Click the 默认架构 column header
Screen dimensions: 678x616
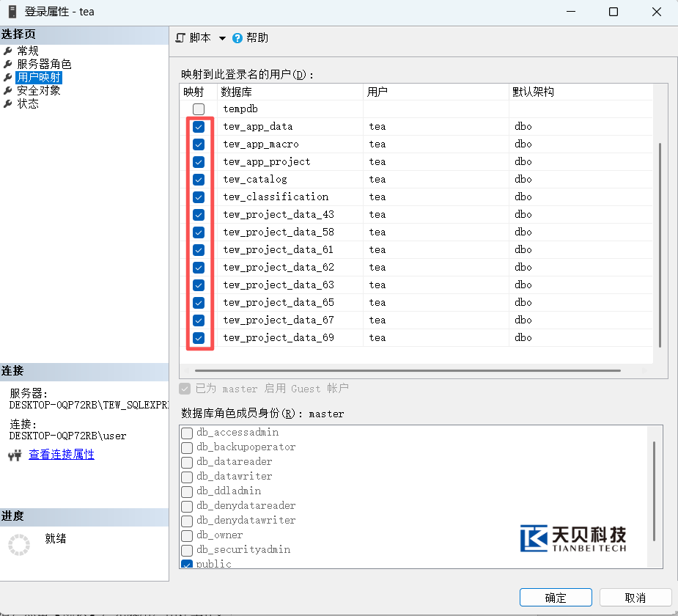coord(534,92)
